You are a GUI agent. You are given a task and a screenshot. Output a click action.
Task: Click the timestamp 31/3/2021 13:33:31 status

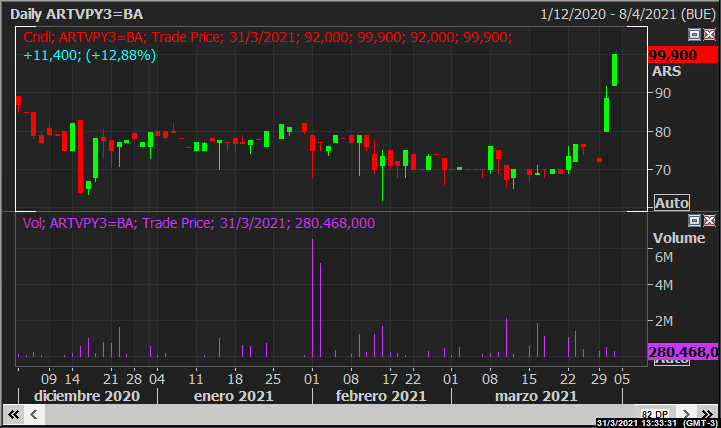pyautogui.click(x=636, y=423)
